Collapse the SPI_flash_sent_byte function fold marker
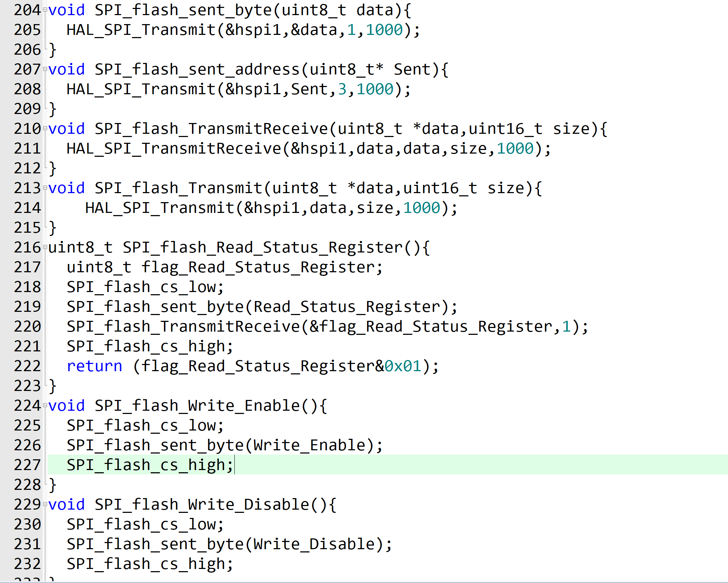Screen dimensions: 728x583 45,10
